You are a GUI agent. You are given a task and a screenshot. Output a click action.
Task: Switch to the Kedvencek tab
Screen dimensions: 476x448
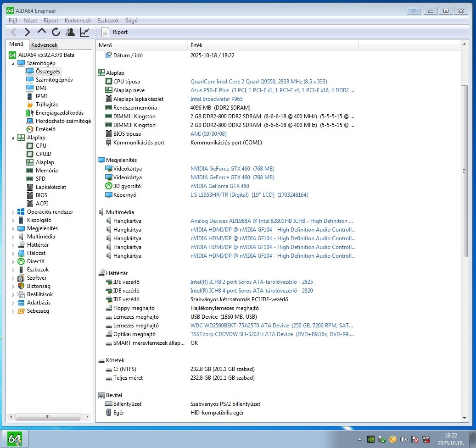(x=44, y=44)
